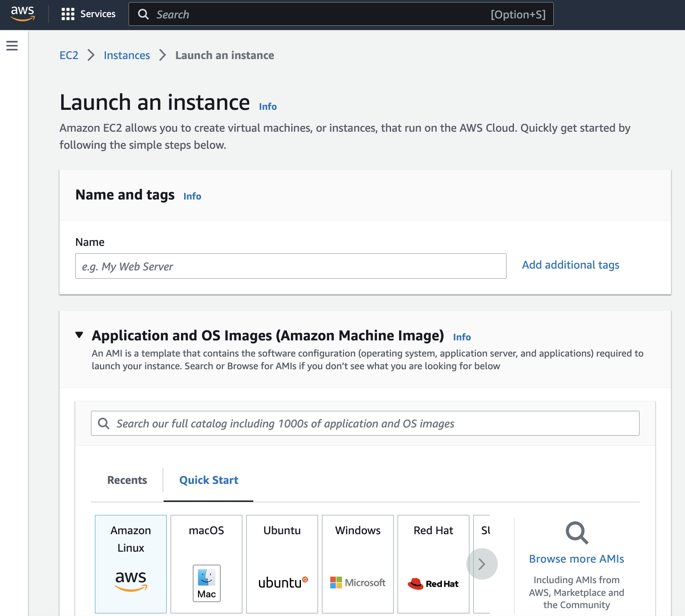Screen dimensions: 685x616
Task: Focus the top AWS Search bar
Action: 341,14
